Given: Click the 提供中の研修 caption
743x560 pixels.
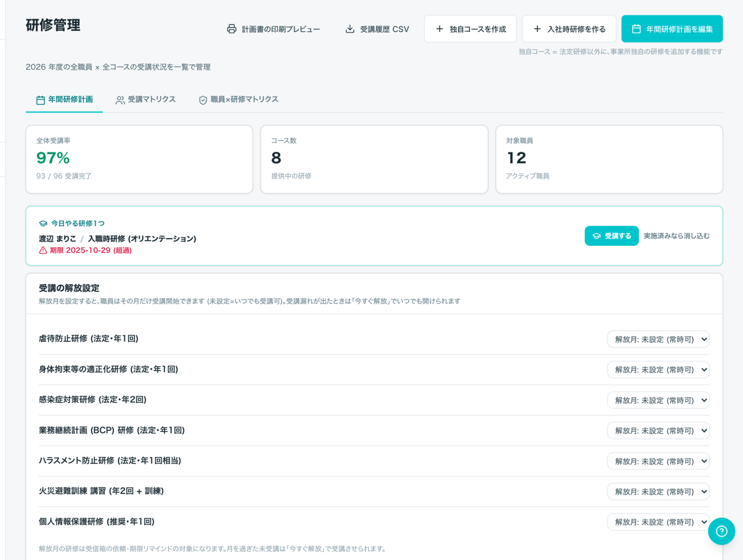Looking at the screenshot, I should 291,176.
